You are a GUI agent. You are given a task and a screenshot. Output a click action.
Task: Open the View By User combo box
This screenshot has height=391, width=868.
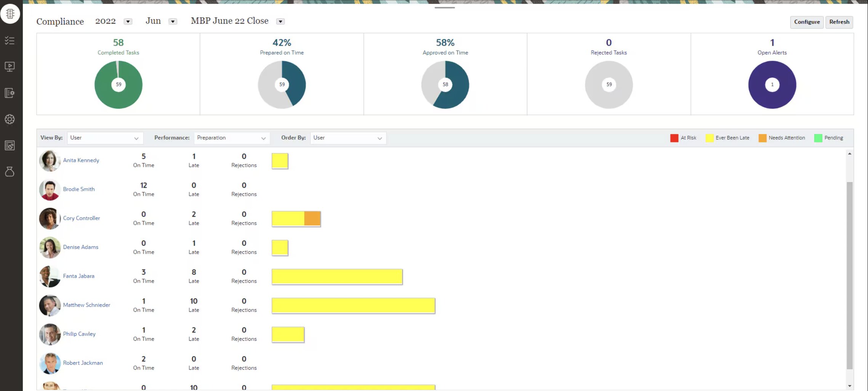[x=105, y=138]
